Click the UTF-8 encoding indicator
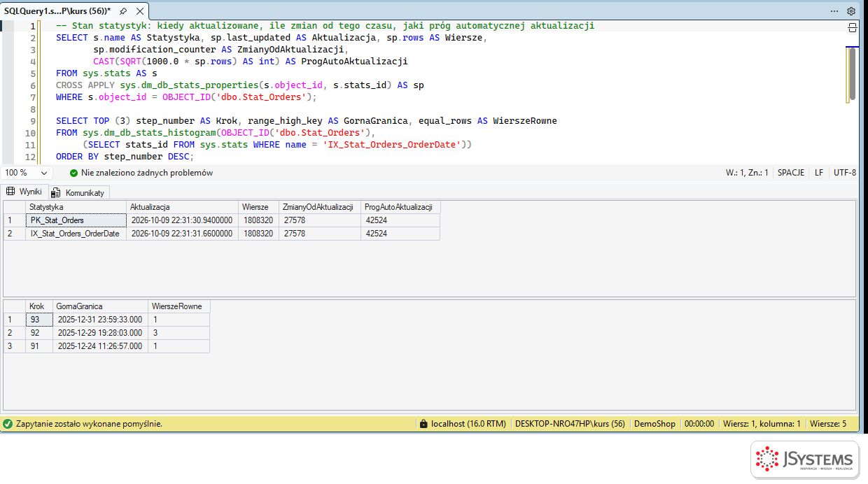 click(x=845, y=173)
